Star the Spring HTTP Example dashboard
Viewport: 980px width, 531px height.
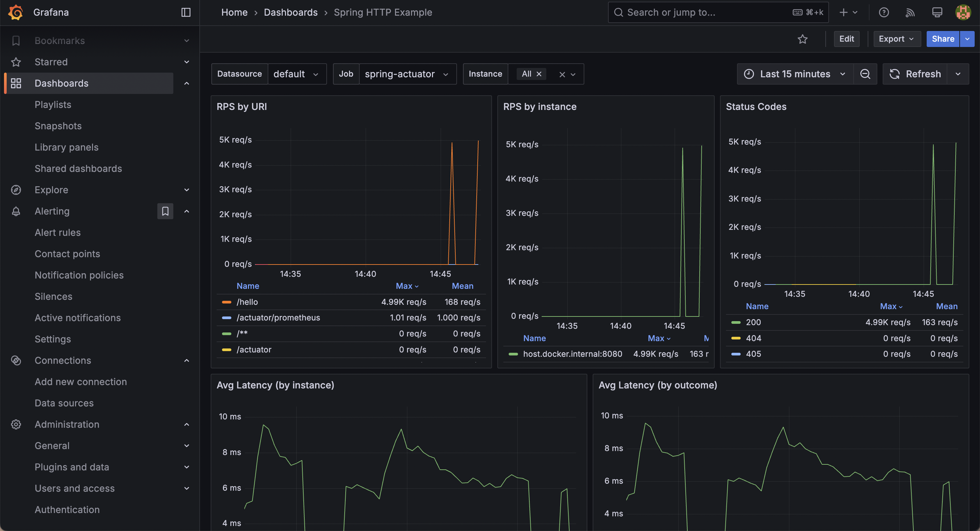[x=803, y=39]
